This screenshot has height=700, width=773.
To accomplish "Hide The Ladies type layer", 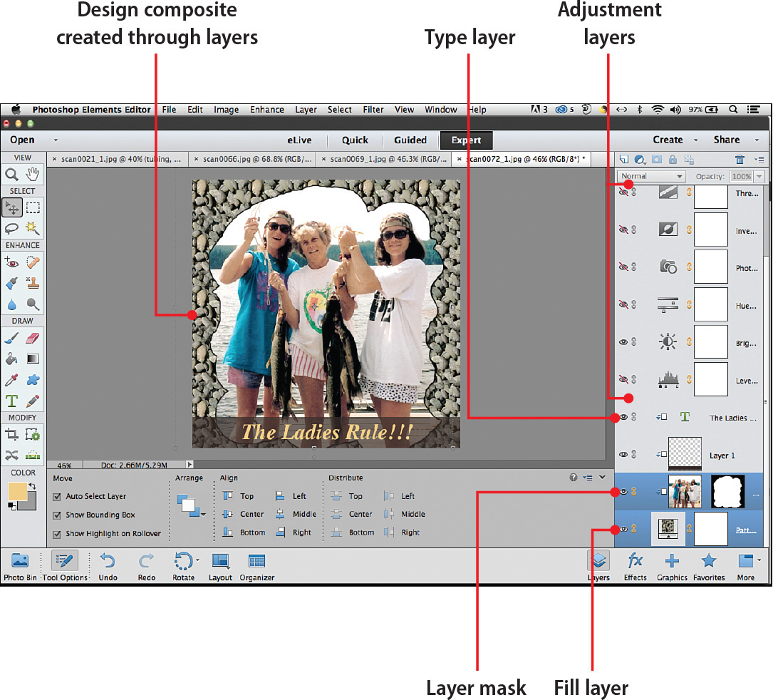I will point(623,417).
